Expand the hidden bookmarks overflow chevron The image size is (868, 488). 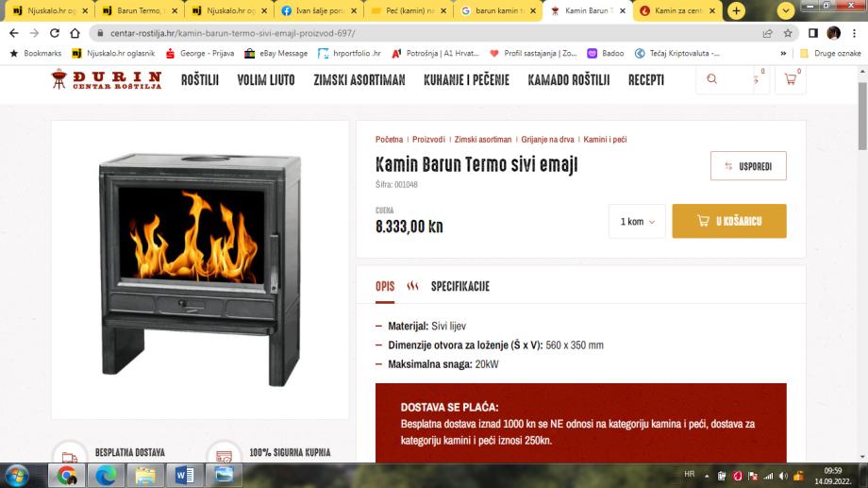click(x=783, y=53)
